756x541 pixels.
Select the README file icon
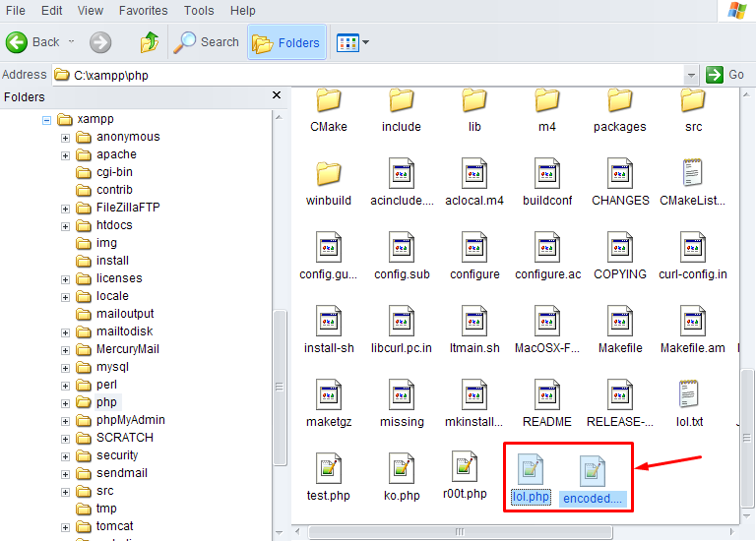click(547, 394)
